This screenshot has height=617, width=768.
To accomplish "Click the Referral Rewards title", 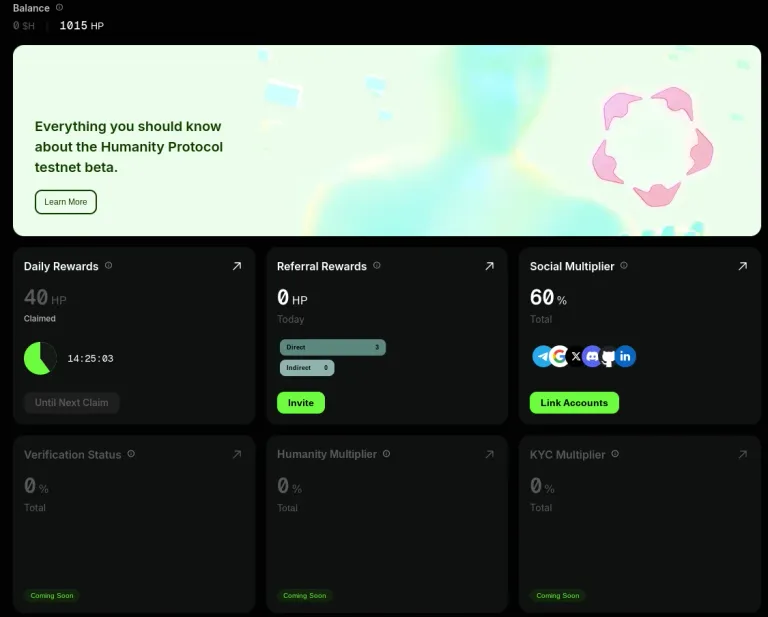I will pos(322,266).
